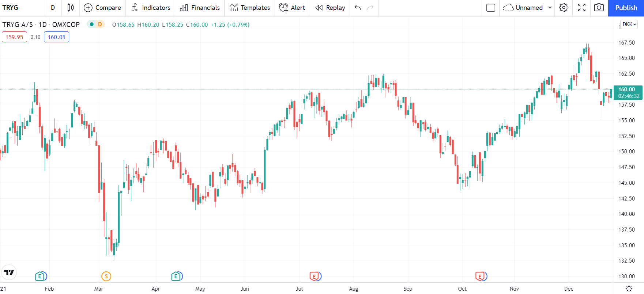Open the Financials menu
Image resolution: width=644 pixels, height=294 pixels.
coord(200,8)
